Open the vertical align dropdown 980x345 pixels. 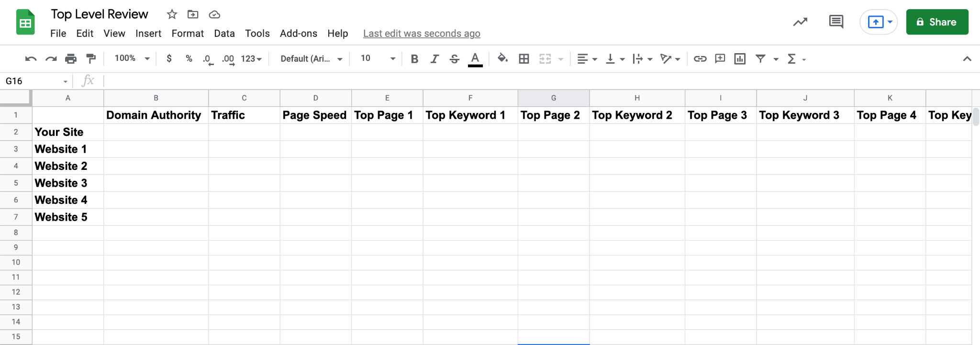615,59
